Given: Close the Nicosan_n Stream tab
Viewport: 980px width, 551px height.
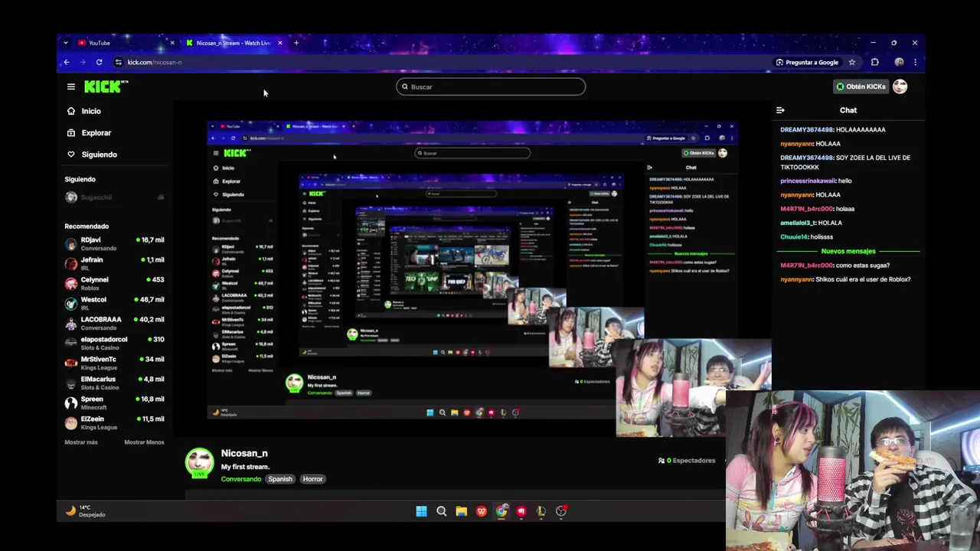Looking at the screenshot, I should coord(280,43).
